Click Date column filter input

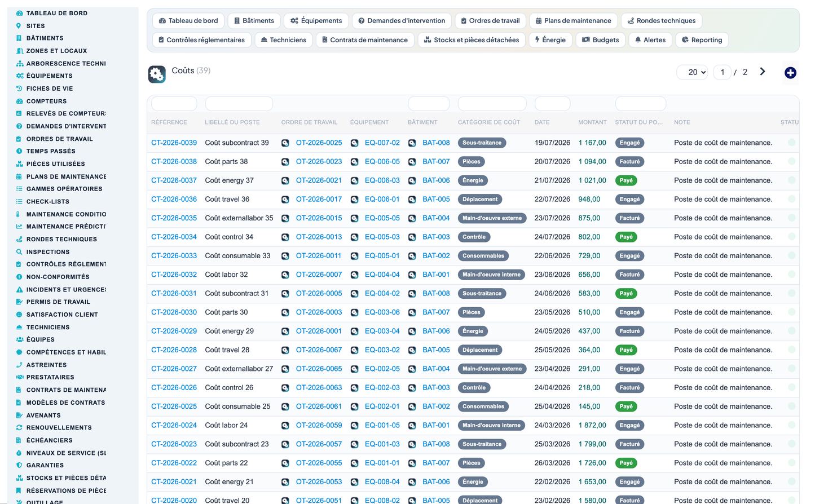point(552,104)
